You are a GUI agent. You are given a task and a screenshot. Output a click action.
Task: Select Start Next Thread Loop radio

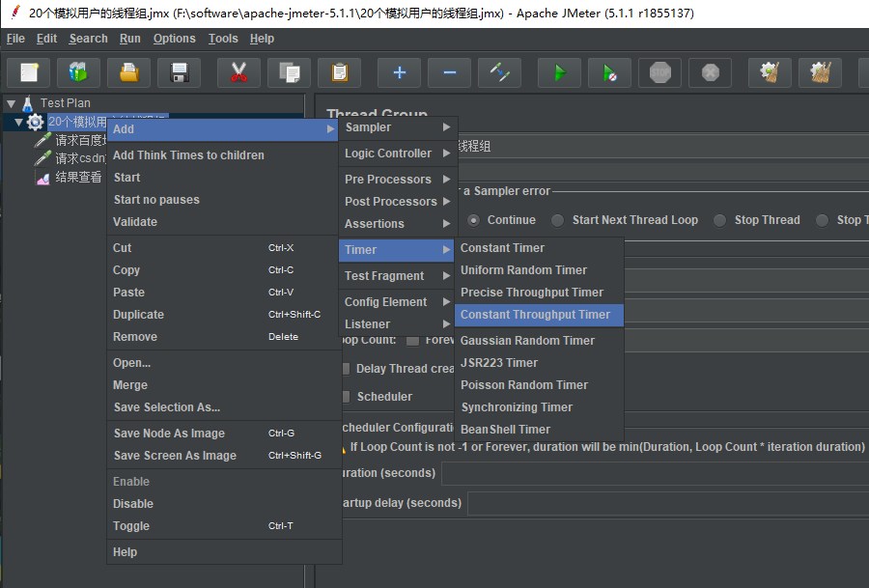point(557,220)
